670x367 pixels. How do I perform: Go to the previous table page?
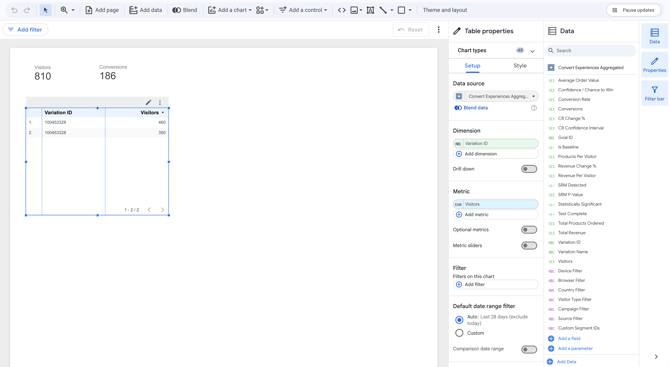coord(149,209)
